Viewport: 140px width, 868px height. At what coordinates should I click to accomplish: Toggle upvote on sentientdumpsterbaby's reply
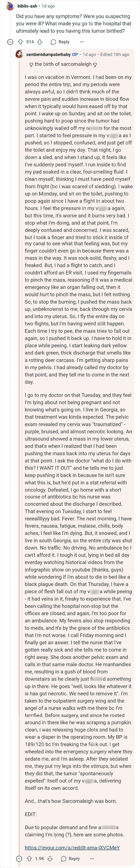(29, 859)
